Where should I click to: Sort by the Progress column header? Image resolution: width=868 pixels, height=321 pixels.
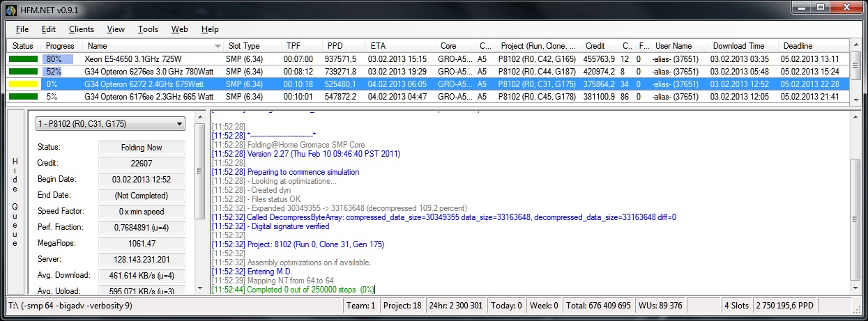tap(62, 46)
